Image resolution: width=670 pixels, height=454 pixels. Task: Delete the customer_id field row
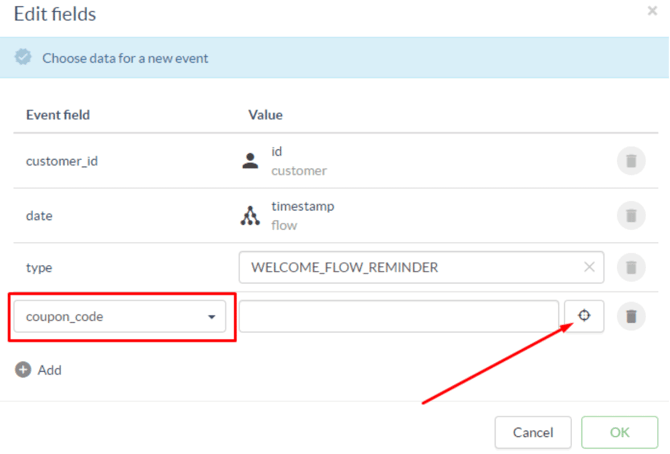tap(631, 161)
